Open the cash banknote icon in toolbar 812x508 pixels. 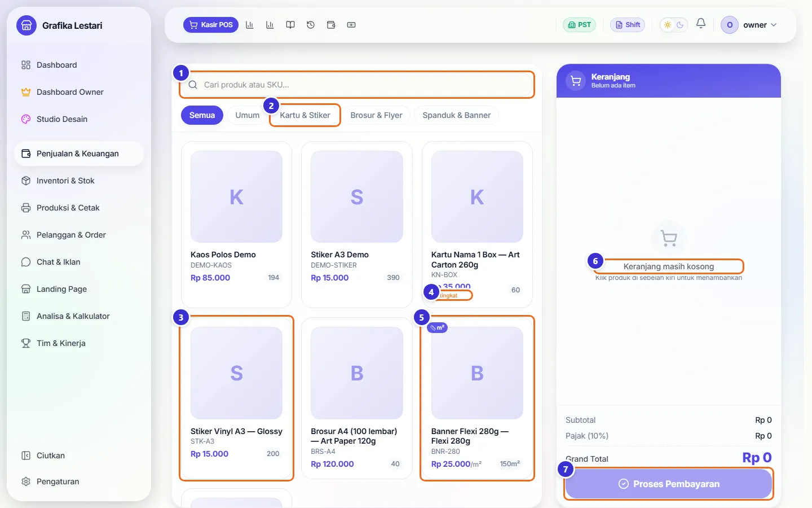[x=351, y=25]
